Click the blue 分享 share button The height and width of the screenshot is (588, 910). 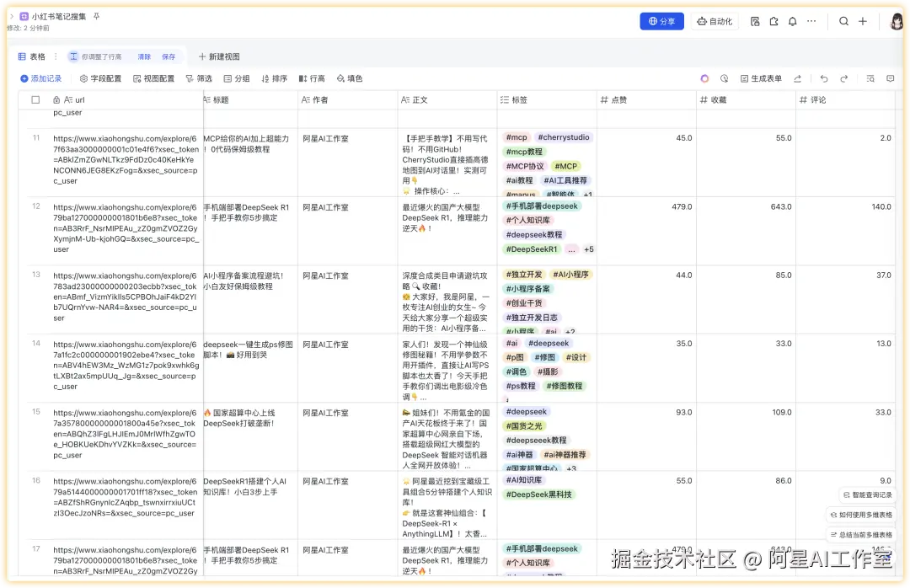click(661, 21)
